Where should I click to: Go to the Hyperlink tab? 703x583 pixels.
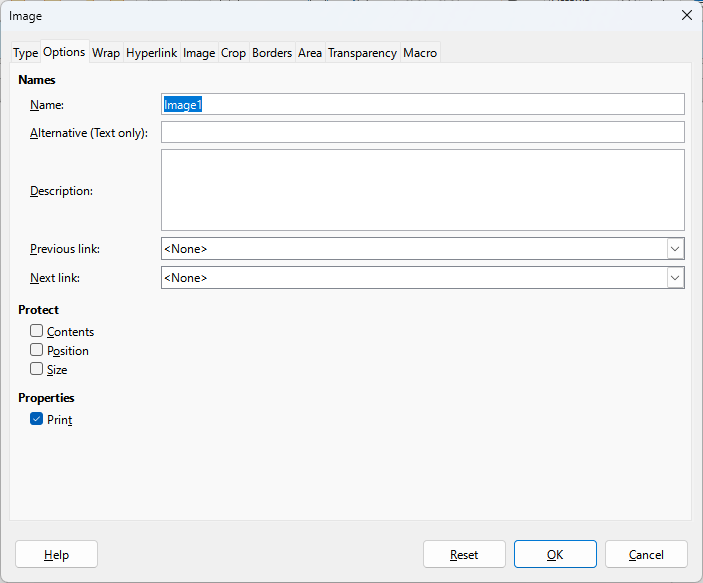152,53
